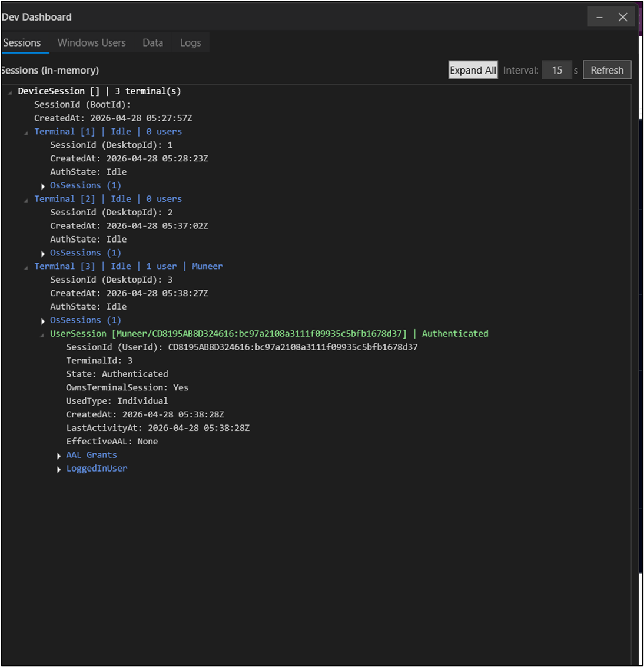
Task: Click the EffectiveAAL: None row
Action: tap(112, 441)
